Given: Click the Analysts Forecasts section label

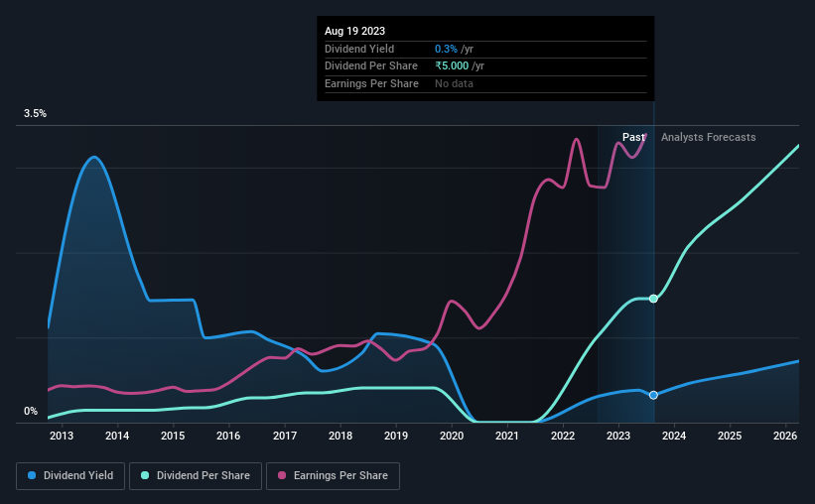Looking at the screenshot, I should click(x=709, y=137).
